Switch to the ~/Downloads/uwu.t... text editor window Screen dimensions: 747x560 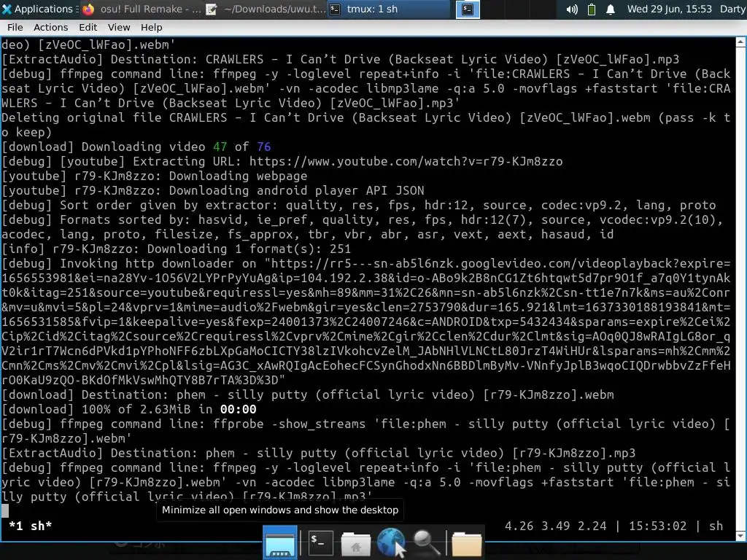coord(266,9)
